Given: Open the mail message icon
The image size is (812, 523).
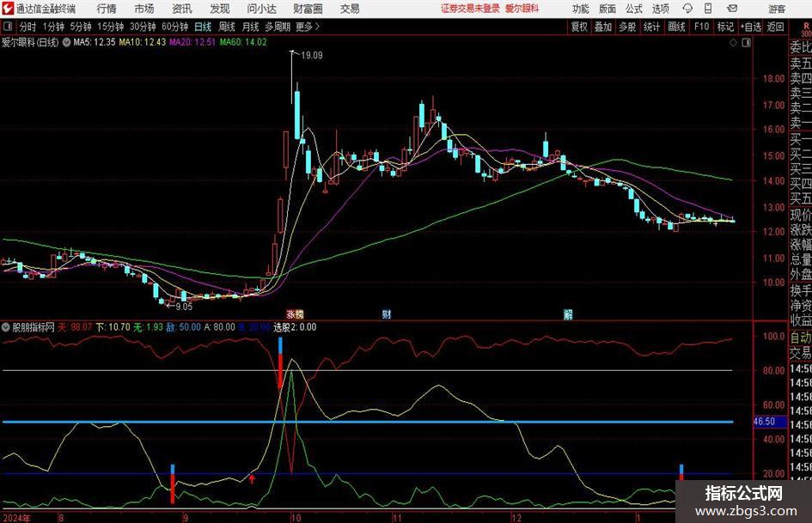Looking at the screenshot, I should point(732,9).
